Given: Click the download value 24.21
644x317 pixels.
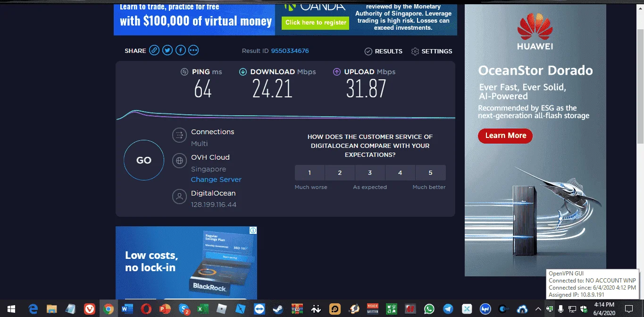Looking at the screenshot, I should tap(272, 89).
